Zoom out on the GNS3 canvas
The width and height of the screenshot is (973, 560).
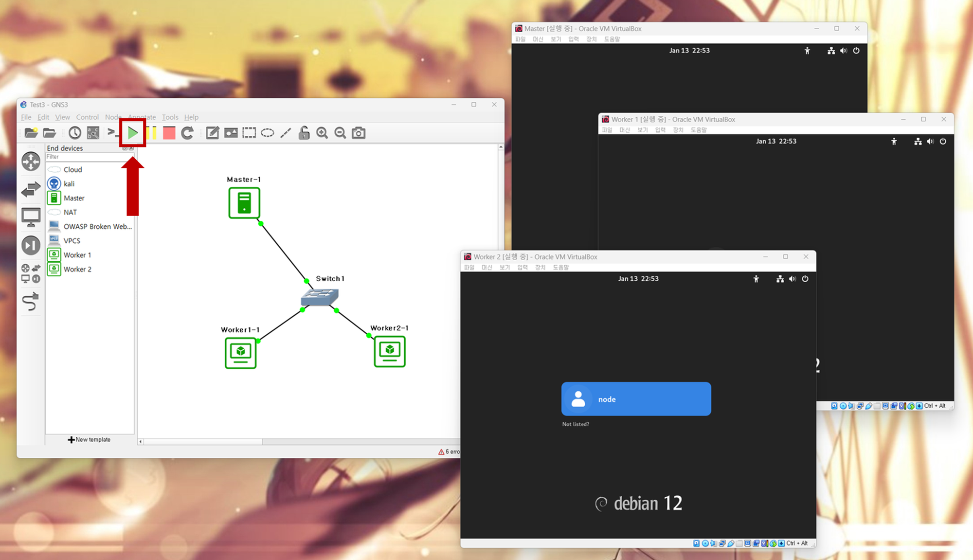point(340,133)
